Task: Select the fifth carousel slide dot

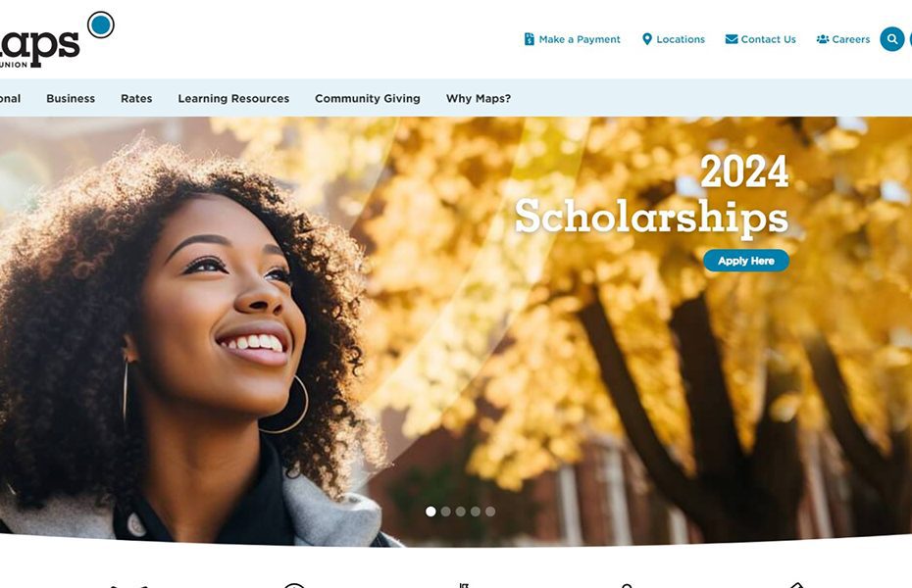Action: 490,512
